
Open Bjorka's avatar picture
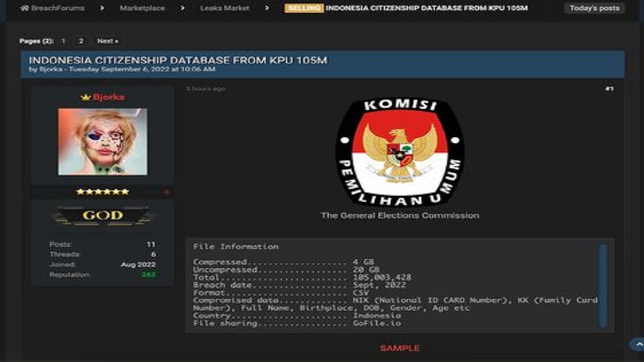tap(103, 142)
